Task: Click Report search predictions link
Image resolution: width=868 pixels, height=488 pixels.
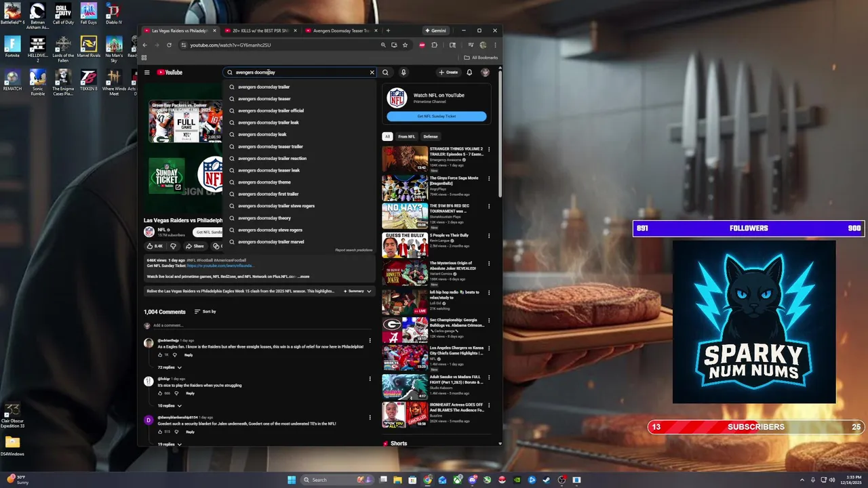Action: click(x=353, y=250)
